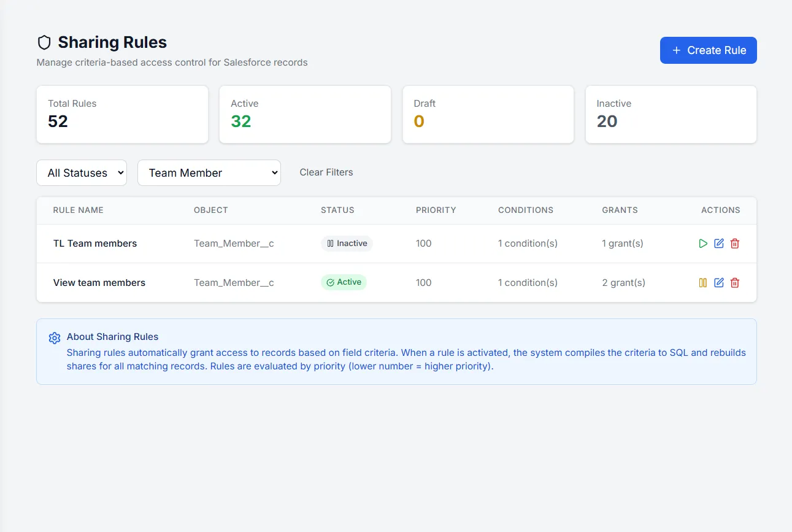Click the Object column header

click(211, 210)
